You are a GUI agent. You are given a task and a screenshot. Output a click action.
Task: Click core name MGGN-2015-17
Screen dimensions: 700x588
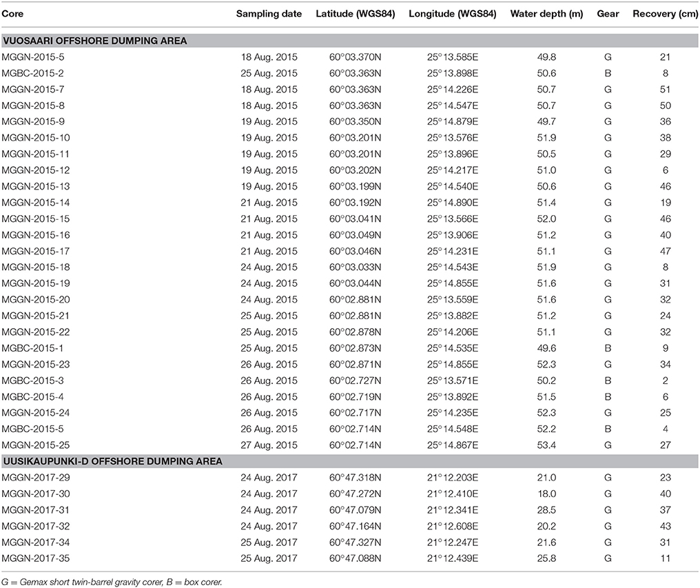point(36,251)
